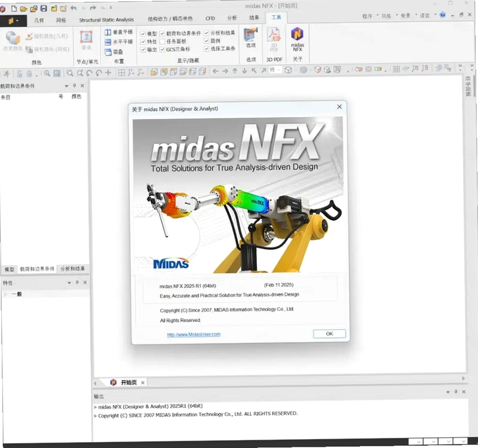The height and width of the screenshot is (448, 478).
Task: Select the 模型 tab below the left panel
Action: (9, 269)
